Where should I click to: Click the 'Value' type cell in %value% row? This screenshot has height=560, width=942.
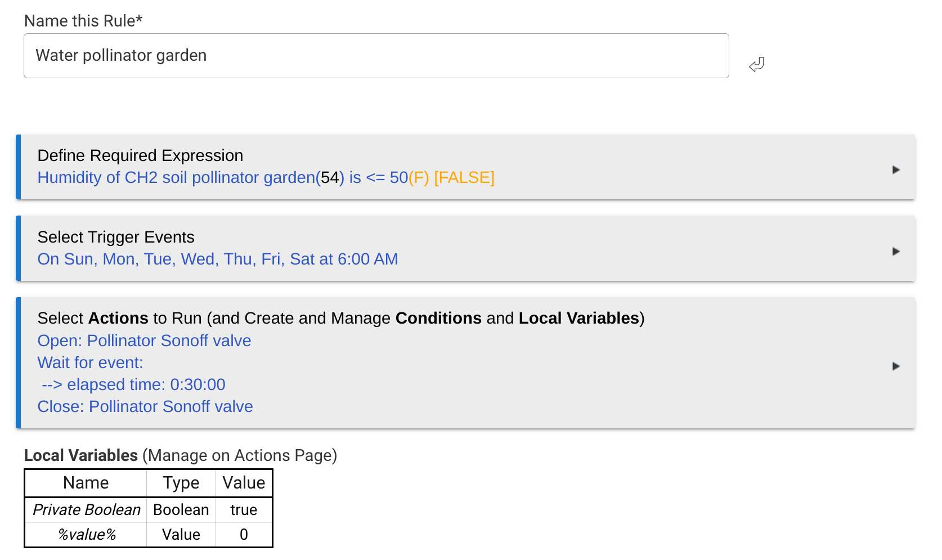[x=181, y=535]
